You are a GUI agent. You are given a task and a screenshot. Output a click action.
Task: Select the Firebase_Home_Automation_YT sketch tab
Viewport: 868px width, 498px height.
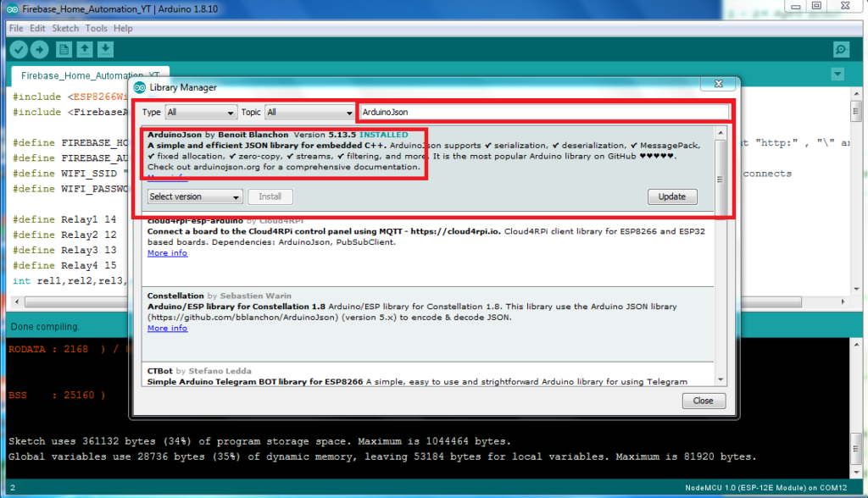pyautogui.click(x=90, y=76)
